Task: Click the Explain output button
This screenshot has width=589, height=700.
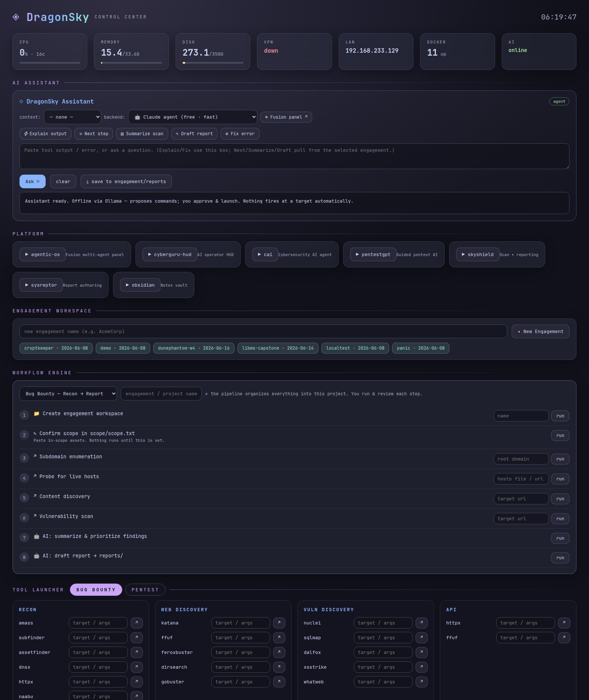Action: pos(45,134)
